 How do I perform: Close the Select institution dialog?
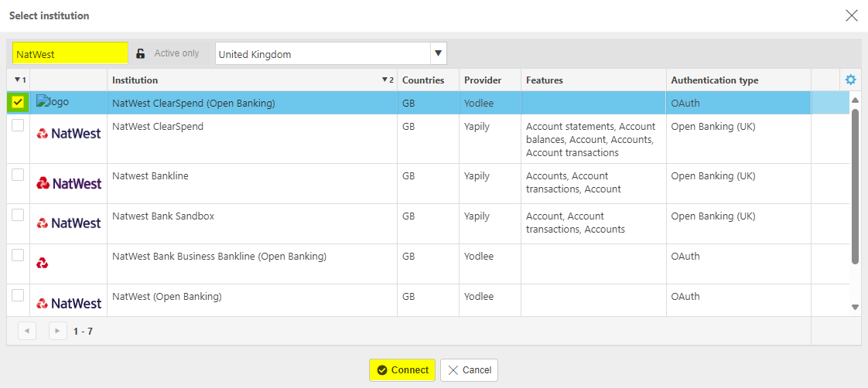click(x=852, y=15)
